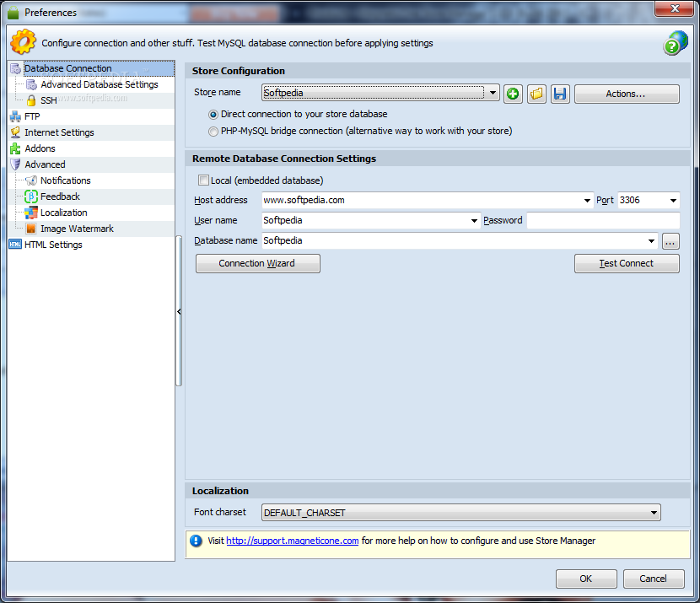Open FTP settings page

click(x=32, y=116)
